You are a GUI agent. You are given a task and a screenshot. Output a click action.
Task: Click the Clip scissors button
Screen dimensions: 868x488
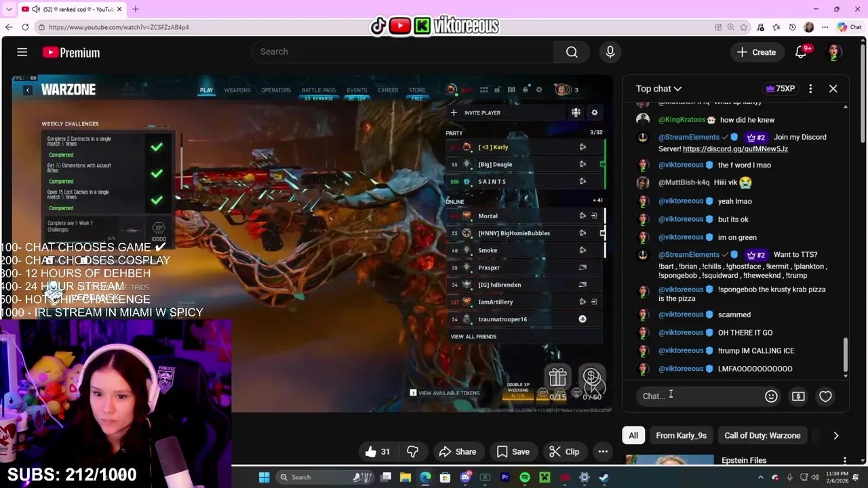pos(564,451)
